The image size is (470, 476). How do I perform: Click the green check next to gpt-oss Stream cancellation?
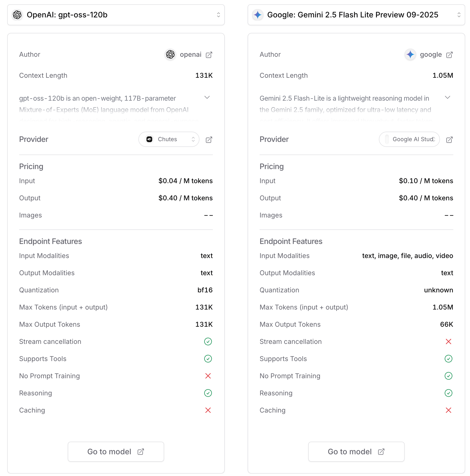[208, 341]
